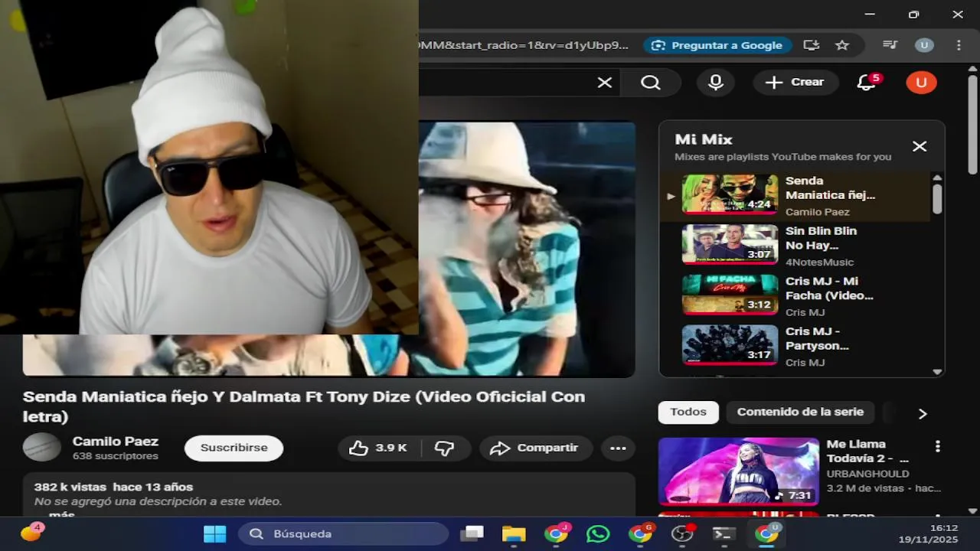Click Mi Mix list scrollbar up arrow
980x551 pixels.
[x=937, y=178]
